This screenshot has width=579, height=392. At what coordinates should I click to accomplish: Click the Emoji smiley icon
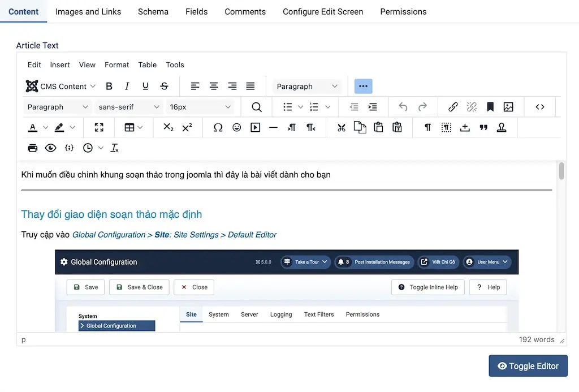click(x=236, y=128)
